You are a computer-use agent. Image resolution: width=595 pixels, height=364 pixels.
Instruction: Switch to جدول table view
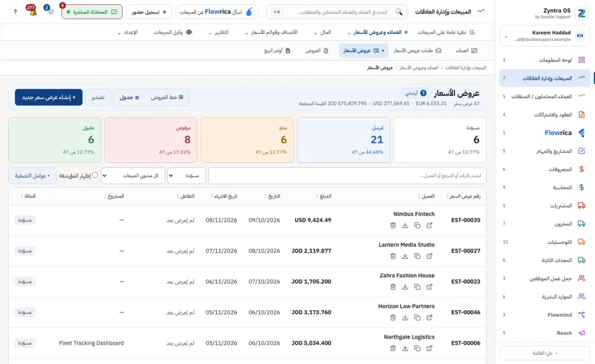(130, 97)
